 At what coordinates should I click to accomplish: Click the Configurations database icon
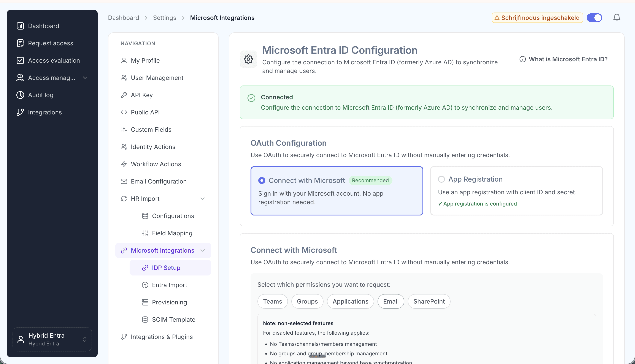pos(145,215)
